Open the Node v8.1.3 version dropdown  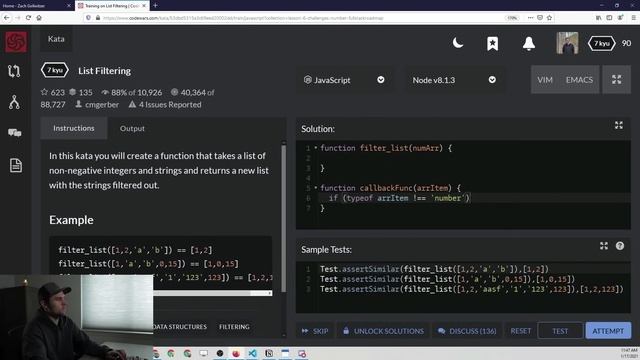point(454,80)
